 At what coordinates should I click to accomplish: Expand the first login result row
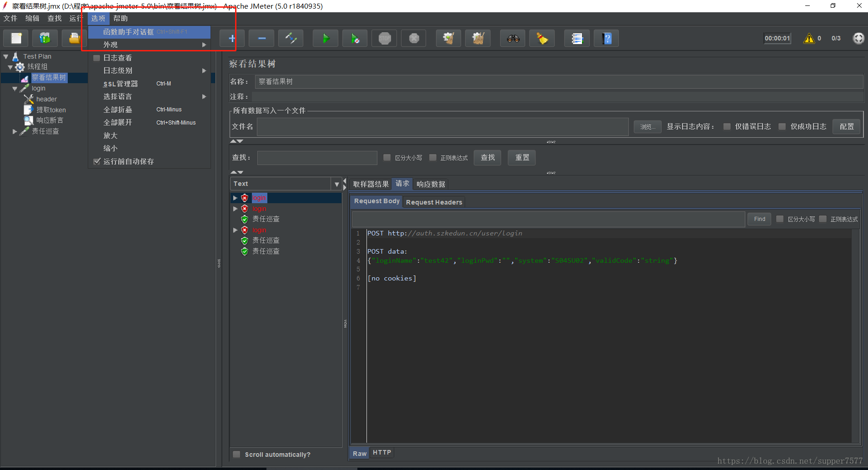click(x=235, y=198)
